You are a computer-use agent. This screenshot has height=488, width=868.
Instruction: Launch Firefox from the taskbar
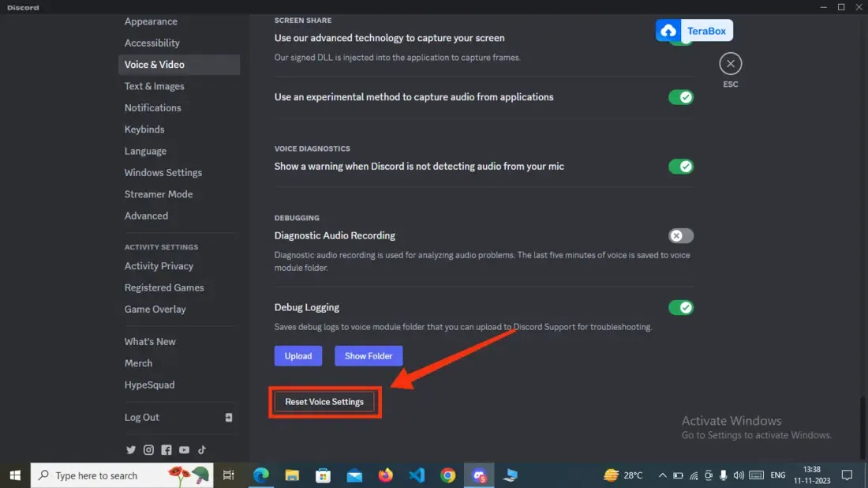385,475
